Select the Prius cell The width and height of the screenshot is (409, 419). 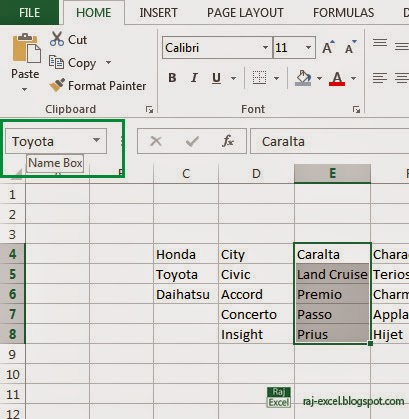(x=332, y=334)
